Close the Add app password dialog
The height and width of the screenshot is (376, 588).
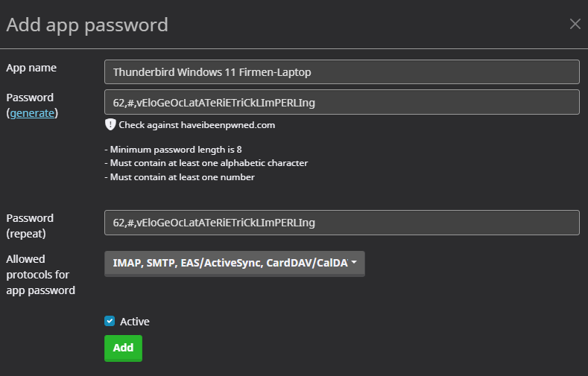tap(575, 24)
